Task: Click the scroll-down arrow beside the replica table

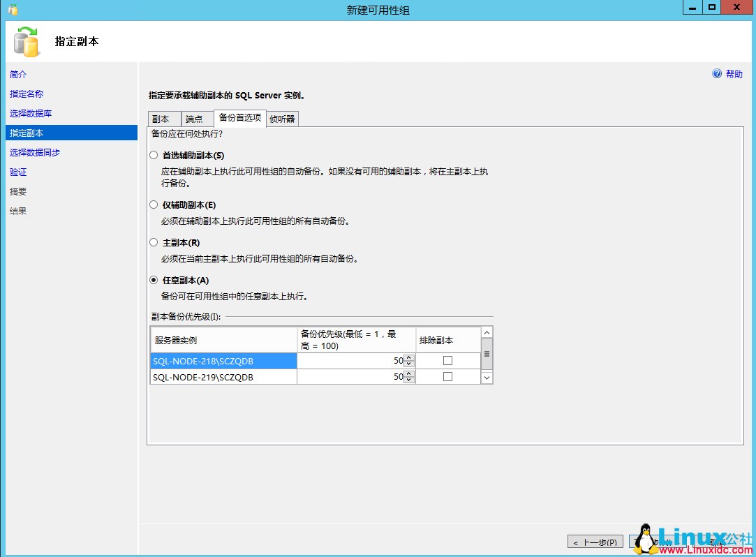Action: click(x=487, y=377)
